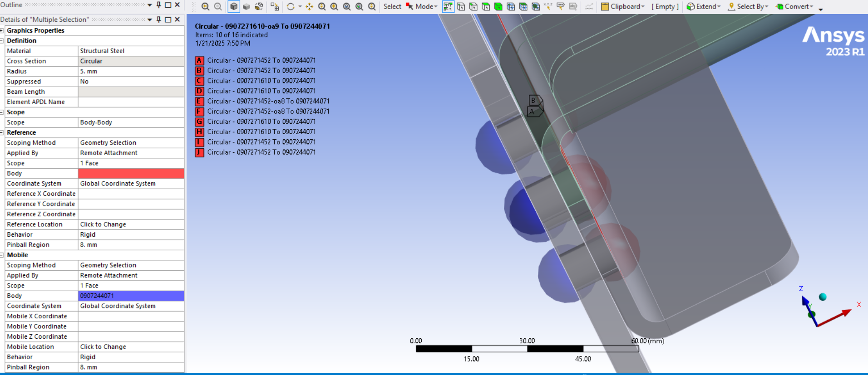Click the Radius value field
Viewport: 868px width, 375px height.
tap(131, 71)
